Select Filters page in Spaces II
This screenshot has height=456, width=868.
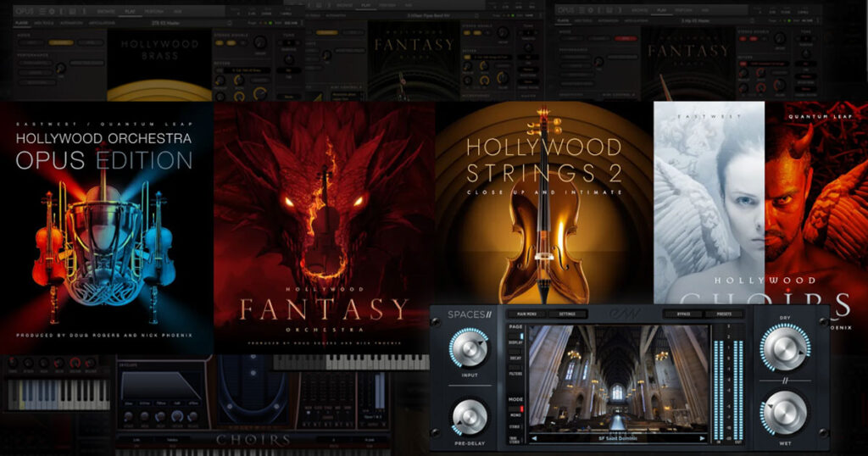[x=515, y=371]
